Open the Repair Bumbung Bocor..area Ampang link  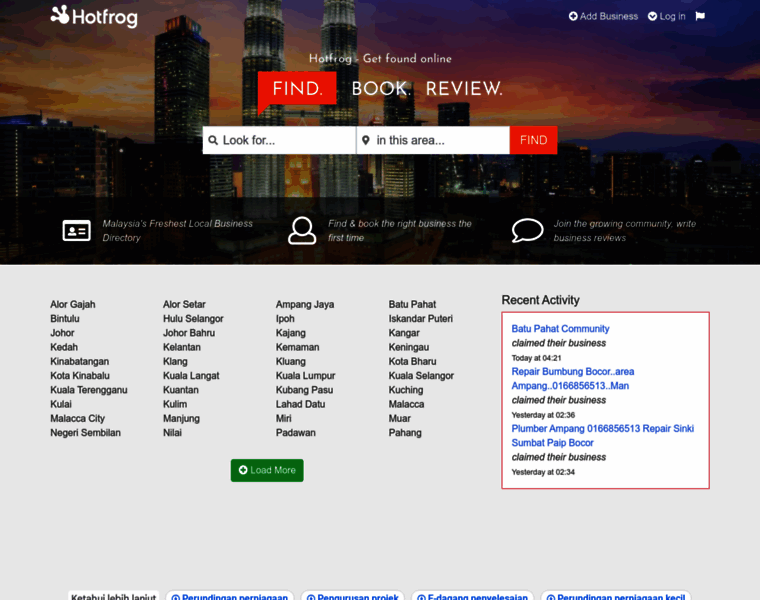(x=573, y=379)
